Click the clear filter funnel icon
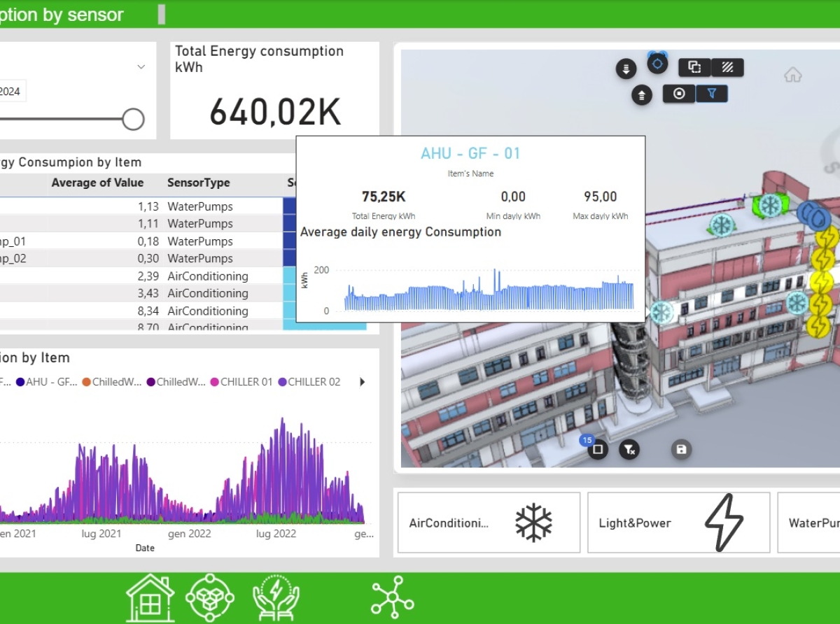 (x=629, y=449)
